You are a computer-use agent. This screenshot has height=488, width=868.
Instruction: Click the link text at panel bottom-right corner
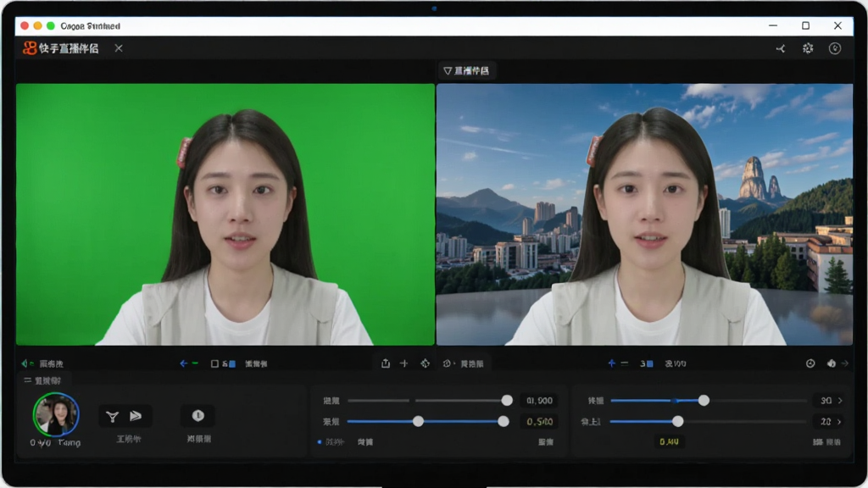827,442
